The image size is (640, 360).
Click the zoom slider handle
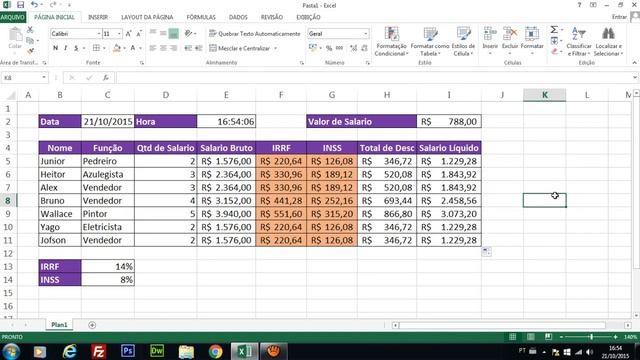click(x=591, y=337)
